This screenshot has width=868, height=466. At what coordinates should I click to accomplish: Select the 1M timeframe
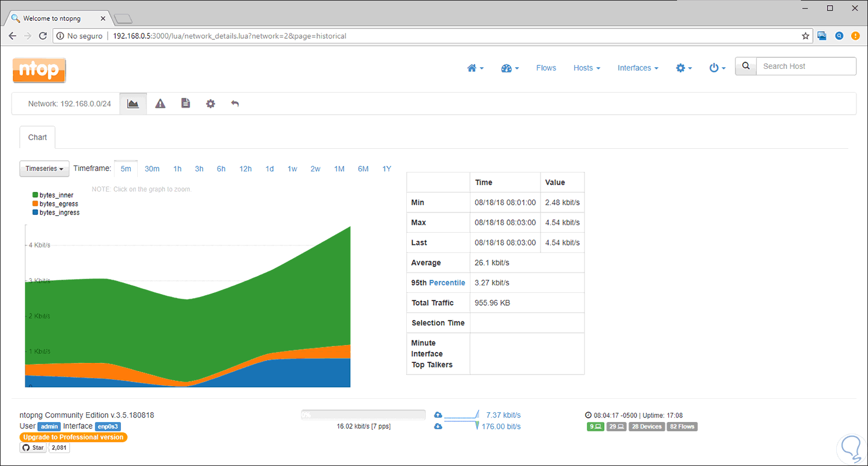coord(339,168)
